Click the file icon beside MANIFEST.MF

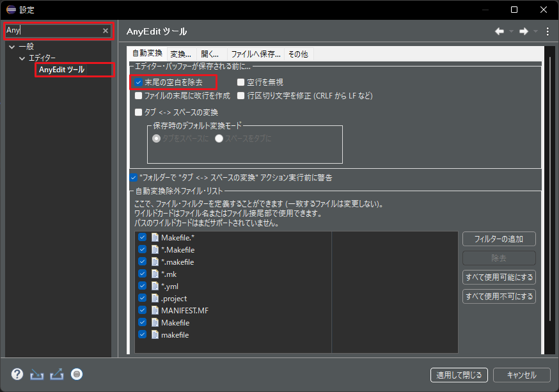(x=155, y=310)
